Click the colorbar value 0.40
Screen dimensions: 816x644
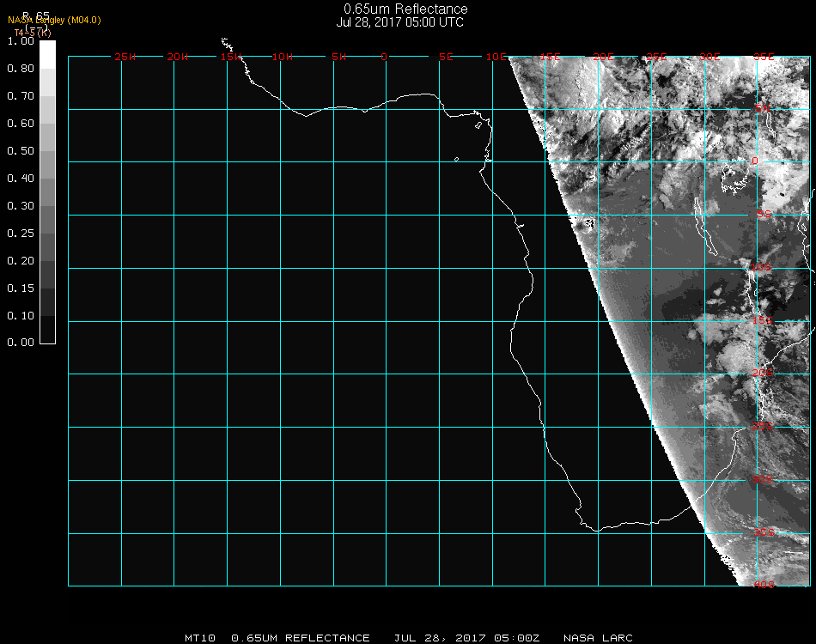point(21,179)
